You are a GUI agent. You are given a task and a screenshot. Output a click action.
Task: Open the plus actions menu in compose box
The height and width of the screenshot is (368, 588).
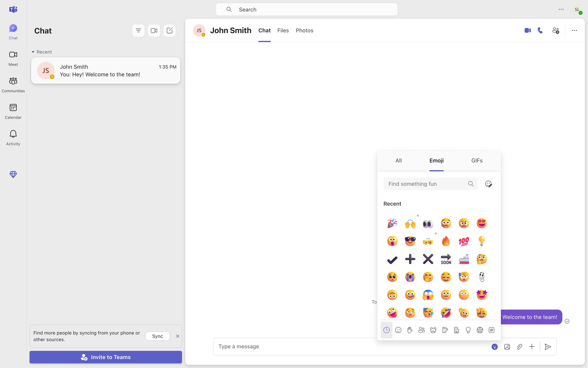532,347
